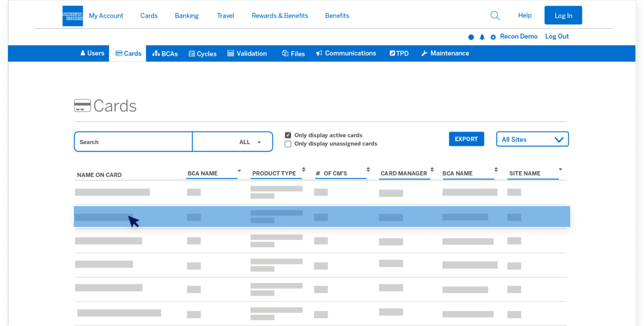
Task: Click the notifications bell icon
Action: point(482,37)
